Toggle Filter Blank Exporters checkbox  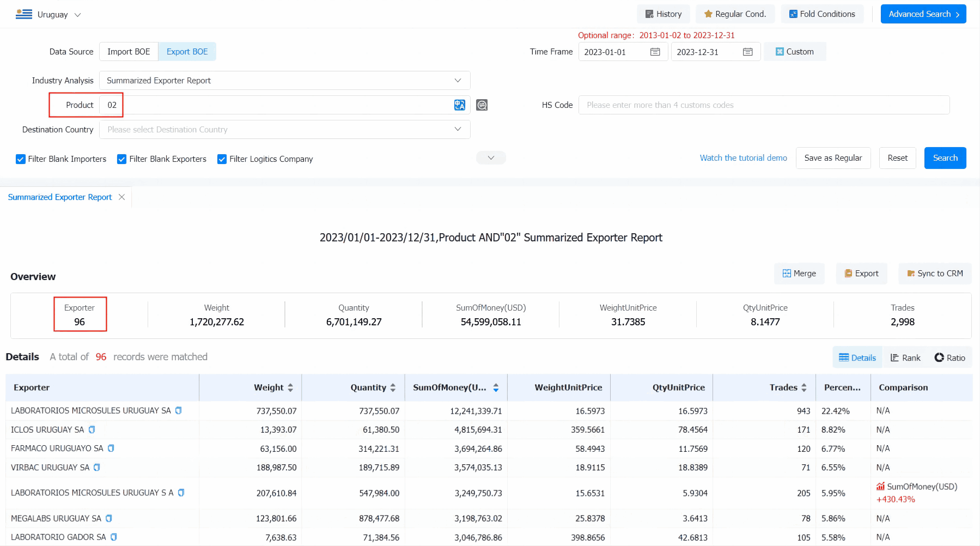pos(122,159)
